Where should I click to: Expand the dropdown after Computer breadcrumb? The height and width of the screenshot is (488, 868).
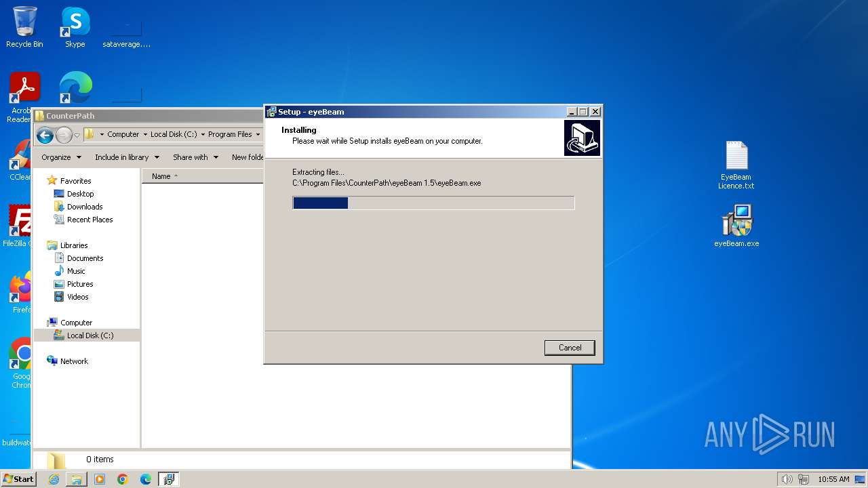tap(145, 134)
